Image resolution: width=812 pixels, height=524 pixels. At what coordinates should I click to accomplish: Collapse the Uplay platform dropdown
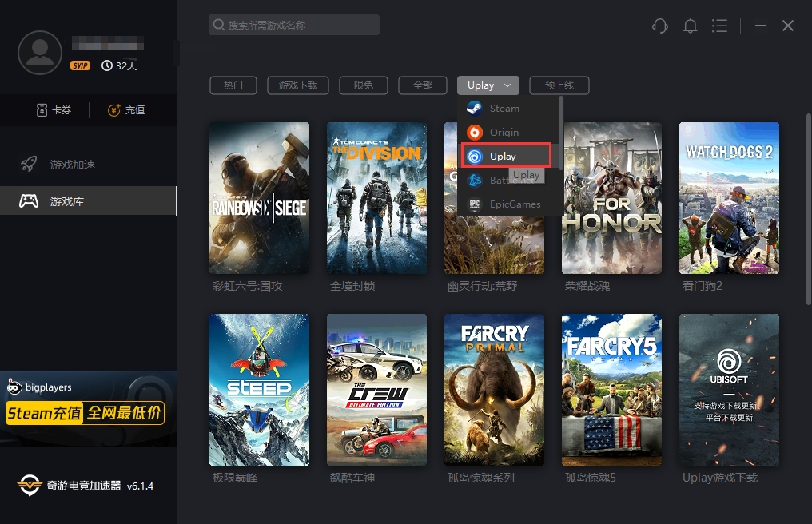[x=488, y=85]
